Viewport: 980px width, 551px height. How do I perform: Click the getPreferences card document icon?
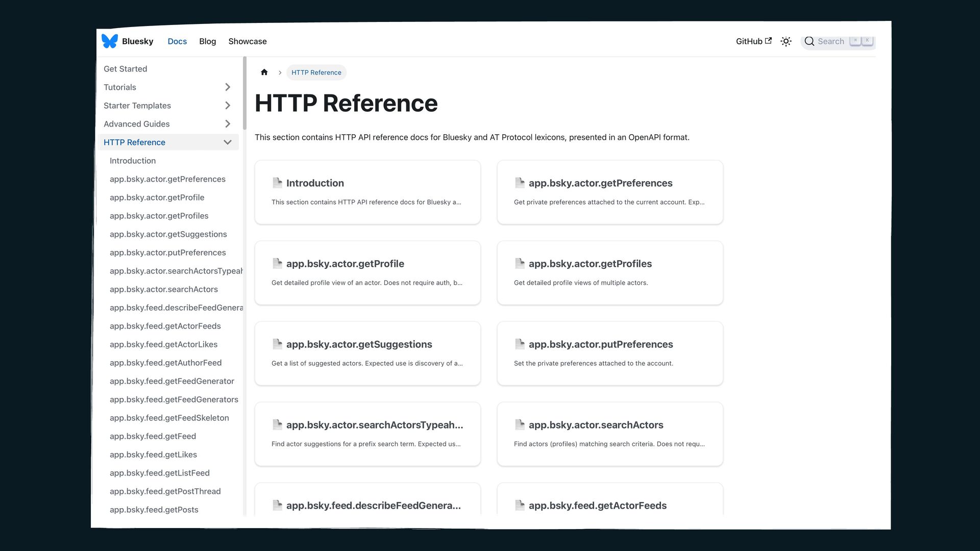click(x=520, y=183)
